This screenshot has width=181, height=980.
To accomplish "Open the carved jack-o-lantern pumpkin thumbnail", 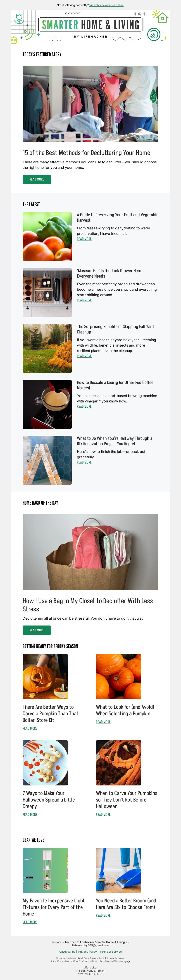I will 45,677.
